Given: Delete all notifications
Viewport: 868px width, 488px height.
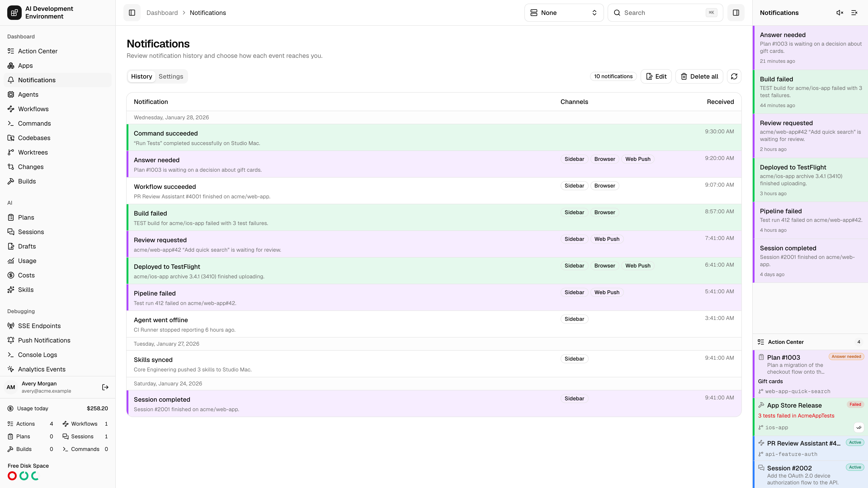Looking at the screenshot, I should point(699,76).
